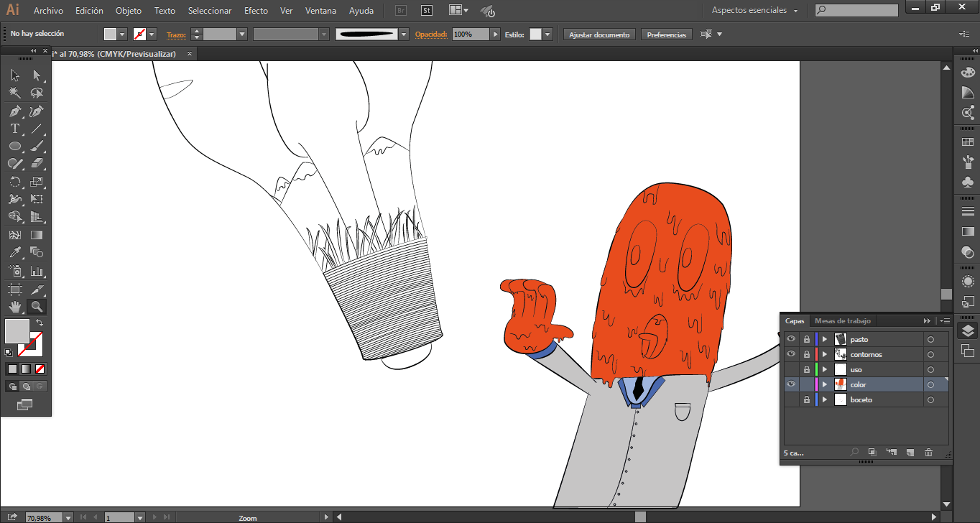The image size is (980, 523).
Task: Click the fill color swatch in toolbox
Action: [17, 331]
